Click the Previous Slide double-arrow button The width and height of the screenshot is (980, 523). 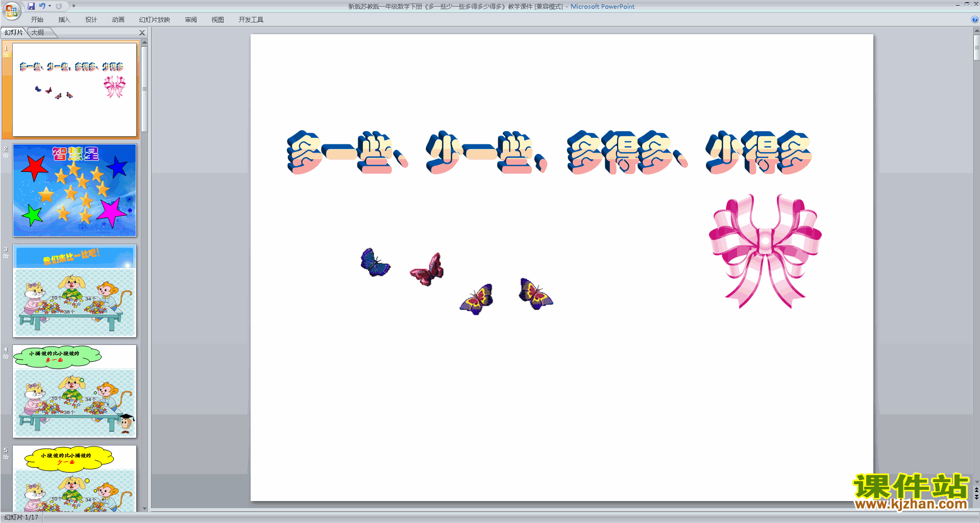(976, 490)
